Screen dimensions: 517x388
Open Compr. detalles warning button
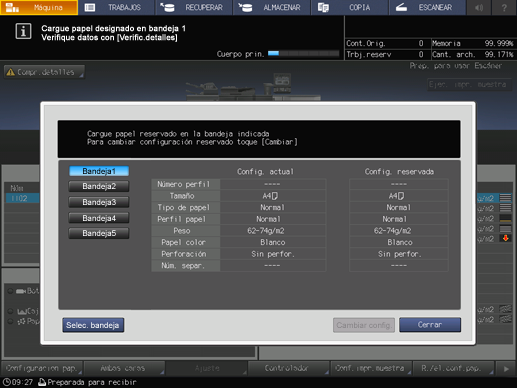44,72
